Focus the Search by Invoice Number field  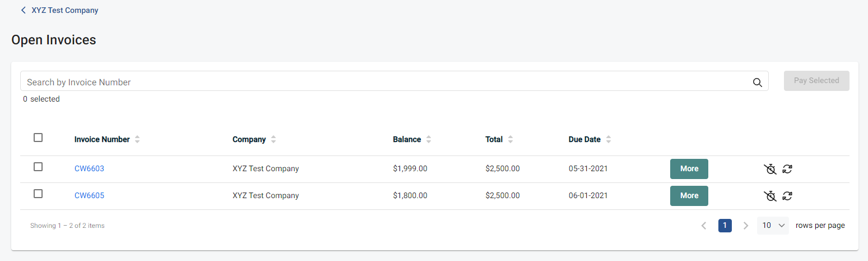coord(387,83)
